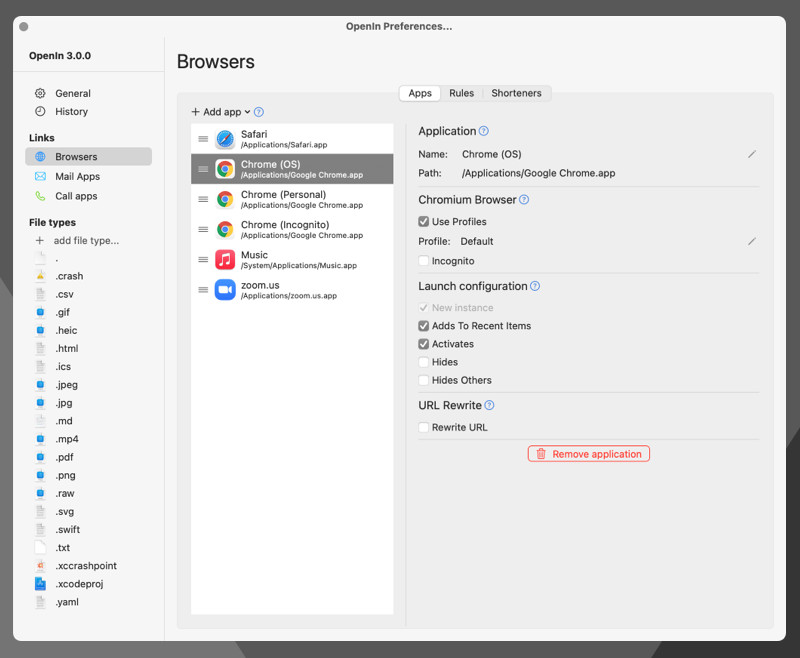Open History clock icon
The width and height of the screenshot is (800, 658).
pyautogui.click(x=40, y=111)
